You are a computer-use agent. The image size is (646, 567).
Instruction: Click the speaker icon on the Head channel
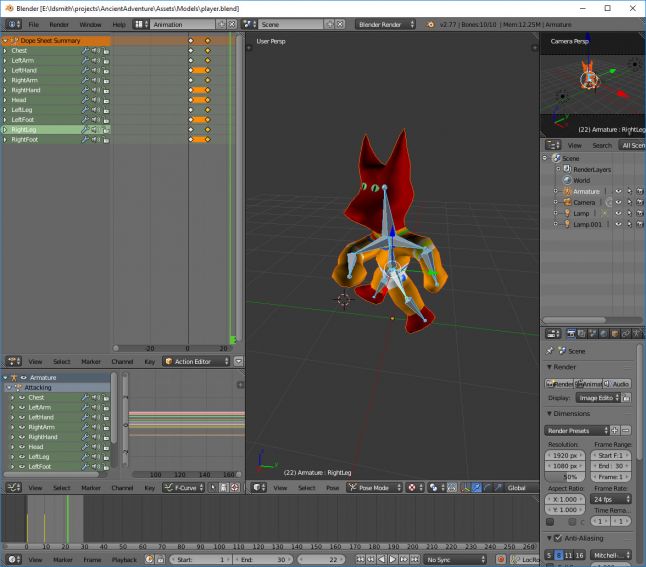point(95,100)
